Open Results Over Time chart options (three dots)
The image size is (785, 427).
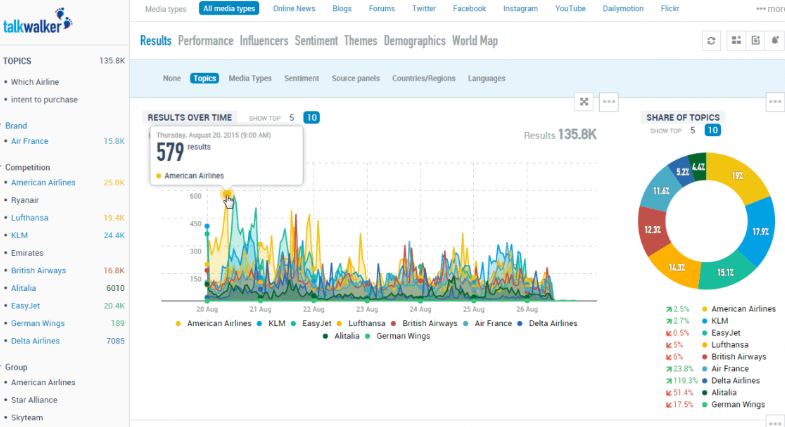pyautogui.click(x=609, y=102)
